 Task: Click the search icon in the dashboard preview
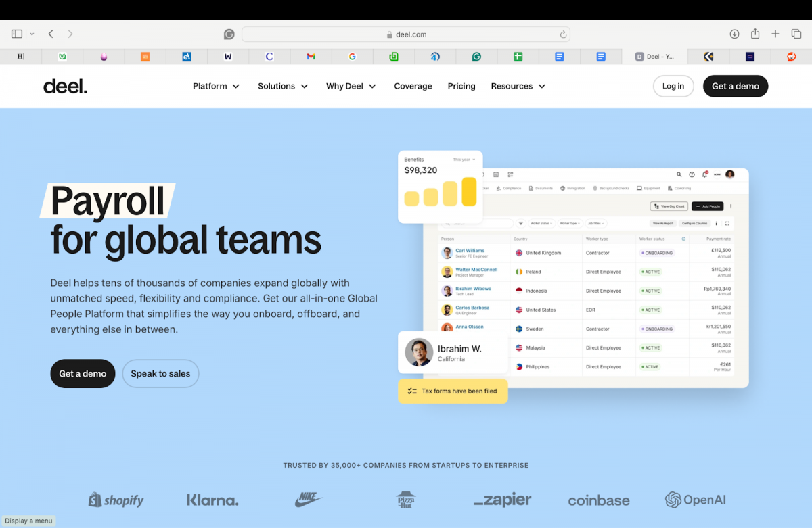click(x=679, y=174)
